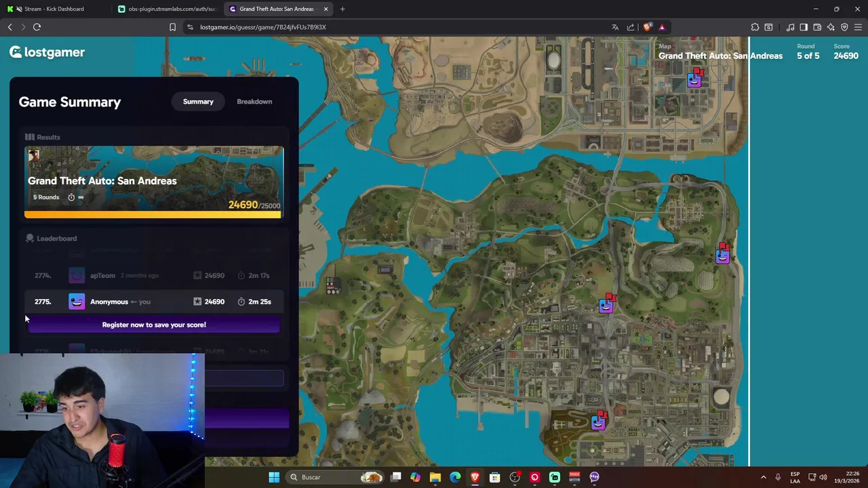Select apTeam leaderboard row avatar

tap(77, 275)
